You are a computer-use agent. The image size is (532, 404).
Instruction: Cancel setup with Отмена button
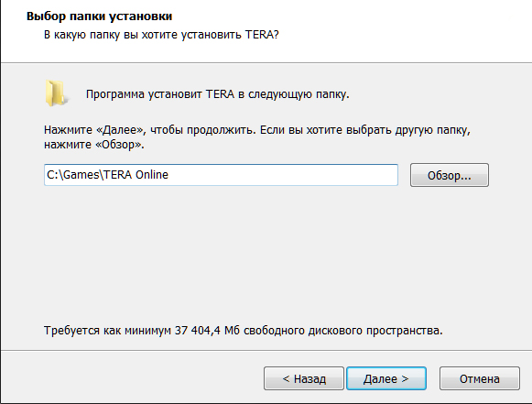pyautogui.click(x=480, y=378)
